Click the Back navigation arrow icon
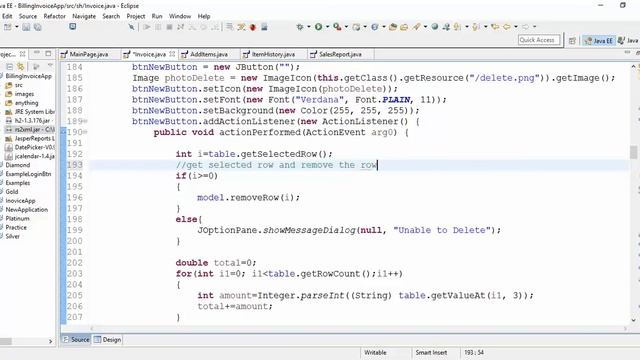Image resolution: width=640 pixels, height=360 pixels. pyautogui.click(x=507, y=27)
